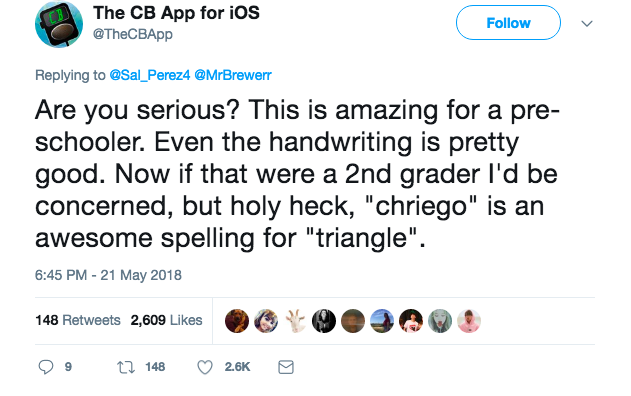Viewport: 631px width, 396px height.
Task: Follow The CB App for iOS
Action: point(508,23)
